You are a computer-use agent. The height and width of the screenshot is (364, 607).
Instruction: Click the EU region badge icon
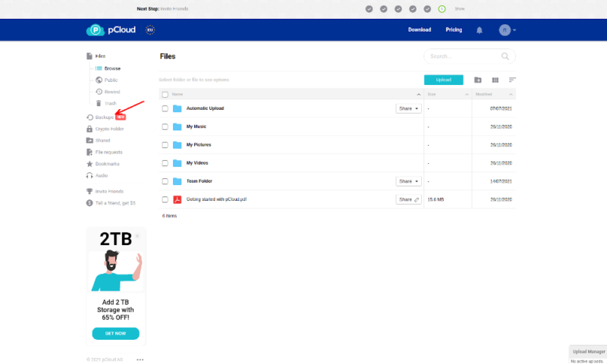click(x=149, y=30)
